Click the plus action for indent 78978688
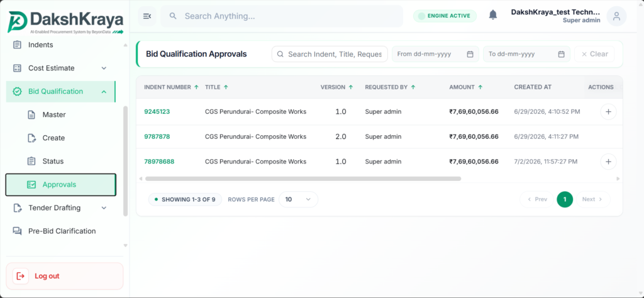Viewport: 644px width, 298px height. [x=608, y=162]
